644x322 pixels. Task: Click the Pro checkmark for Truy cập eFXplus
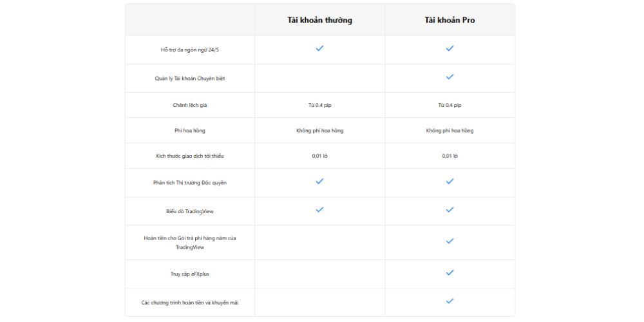point(450,273)
